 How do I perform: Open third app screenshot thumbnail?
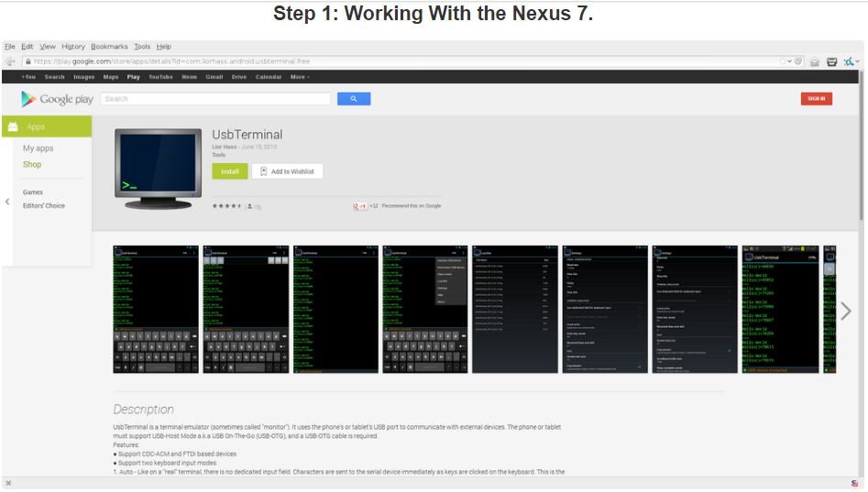click(335, 310)
